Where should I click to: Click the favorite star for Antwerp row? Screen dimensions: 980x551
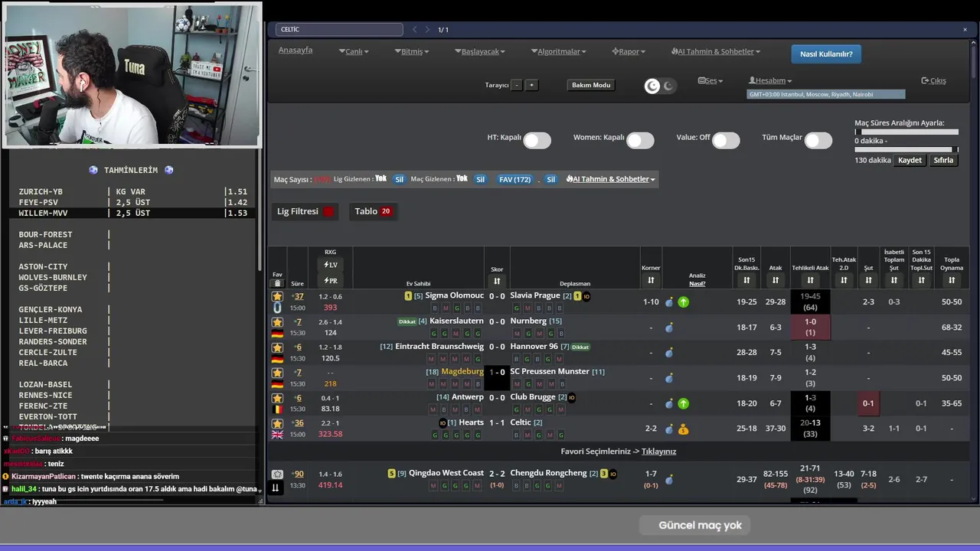277,398
